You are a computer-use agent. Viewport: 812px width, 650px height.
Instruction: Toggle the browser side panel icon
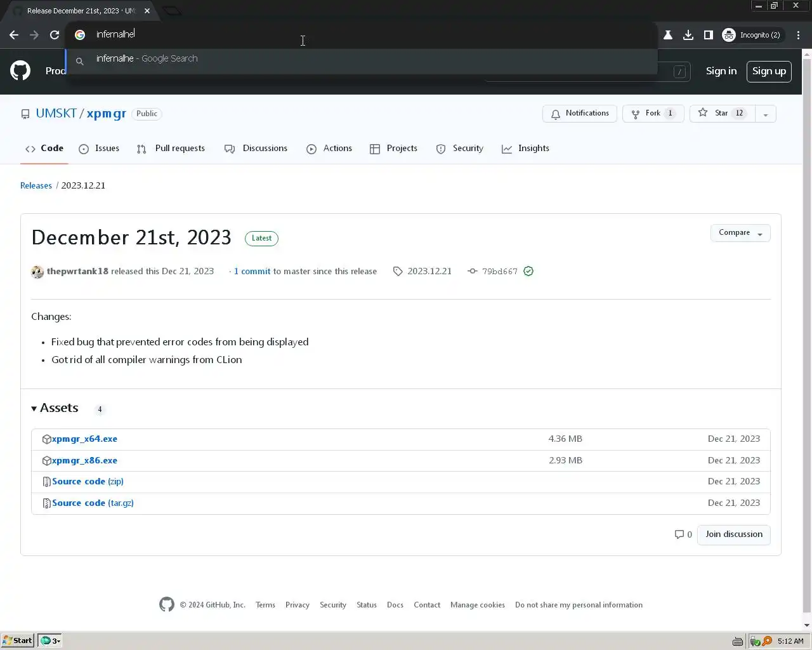(x=709, y=35)
